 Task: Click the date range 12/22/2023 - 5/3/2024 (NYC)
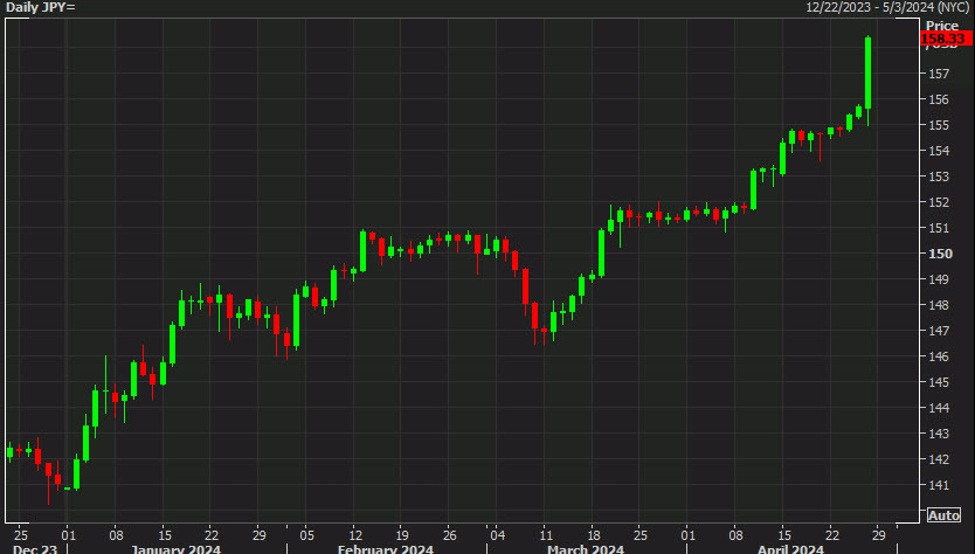tap(887, 7)
